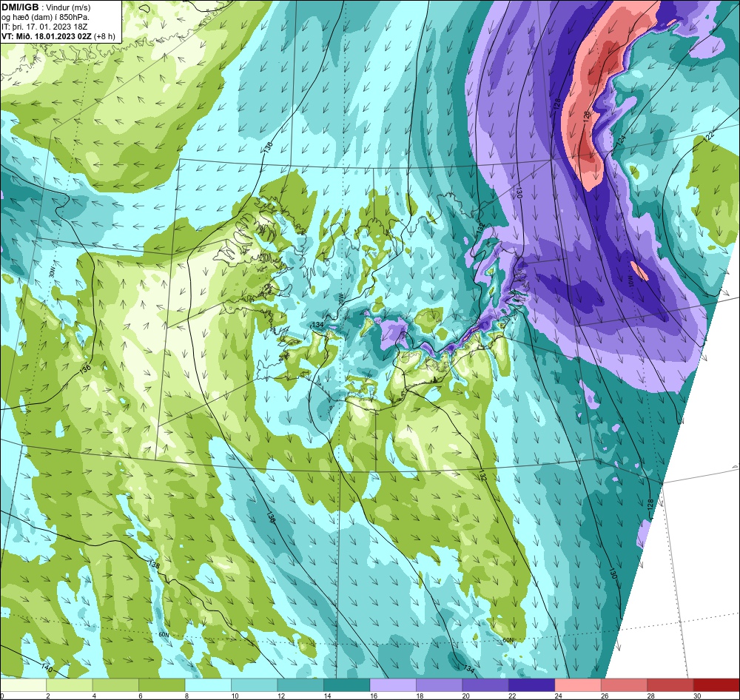Click the 12–14 m/s teal legend swatch
The height and width of the screenshot is (700, 740).
[301, 685]
